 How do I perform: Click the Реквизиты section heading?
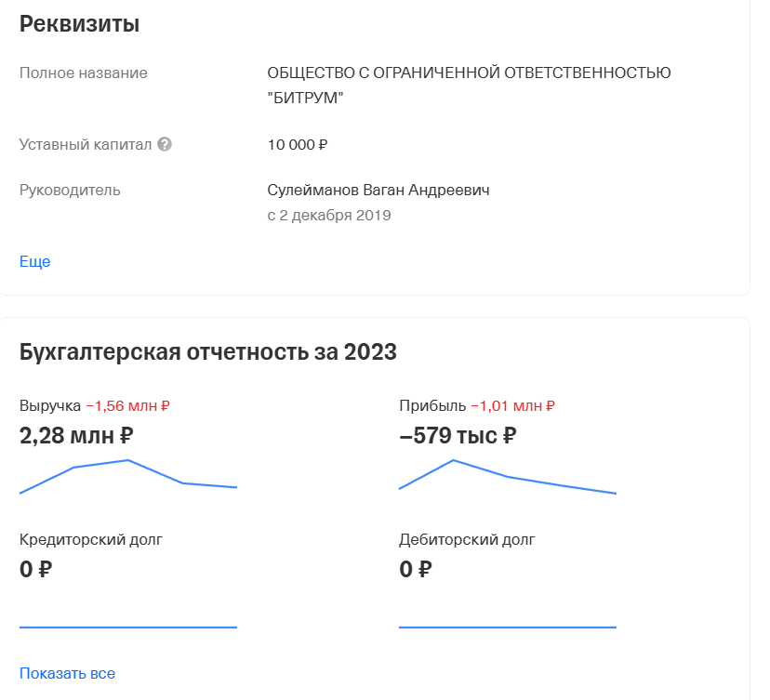point(79,24)
